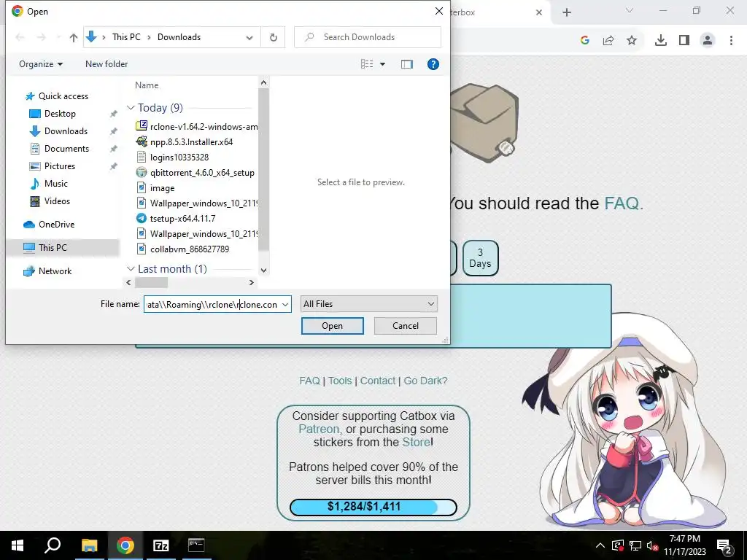Image resolution: width=747 pixels, height=560 pixels.
Task: Click the Go Dark? link
Action: (425, 381)
